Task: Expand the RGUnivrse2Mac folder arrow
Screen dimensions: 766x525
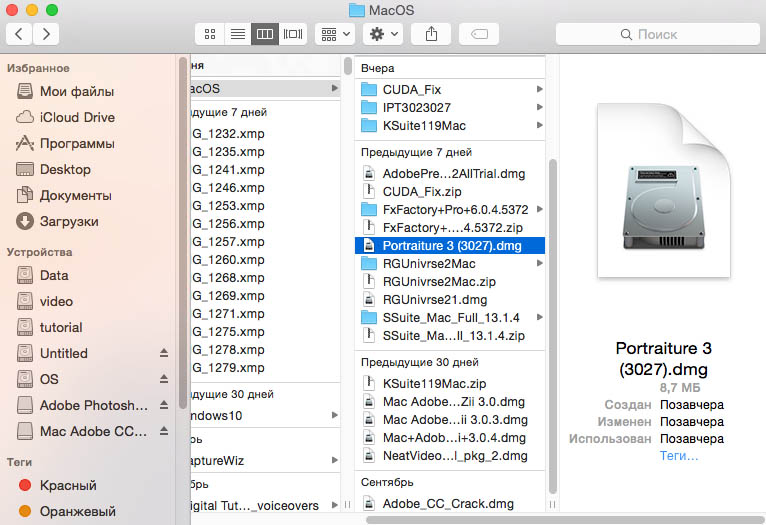Action: 539,263
